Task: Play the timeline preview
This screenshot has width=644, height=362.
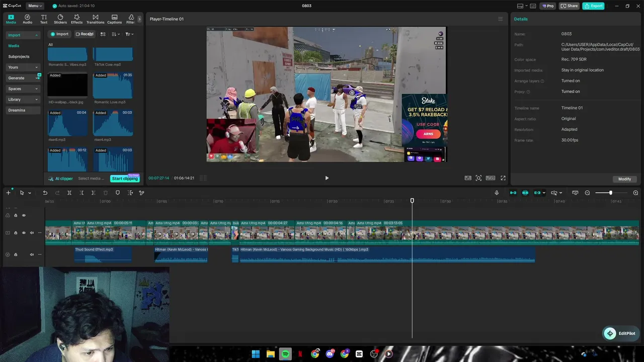Action: coord(327,178)
